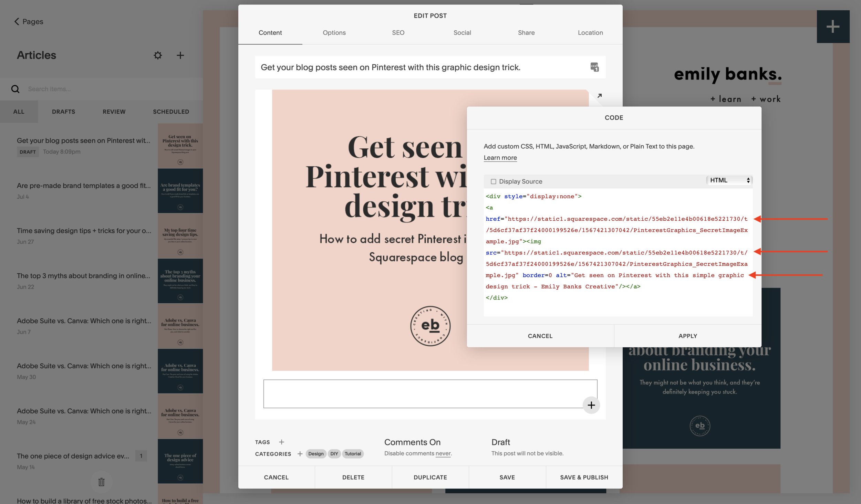Image resolution: width=861 pixels, height=504 pixels.
Task: Filter posts by DRAFTS
Action: [63, 112]
